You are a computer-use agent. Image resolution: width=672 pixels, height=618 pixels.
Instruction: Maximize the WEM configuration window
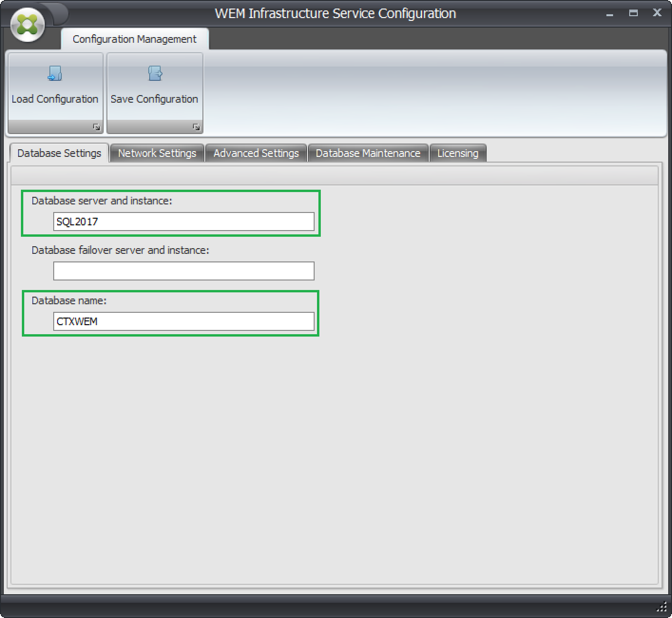pos(634,13)
